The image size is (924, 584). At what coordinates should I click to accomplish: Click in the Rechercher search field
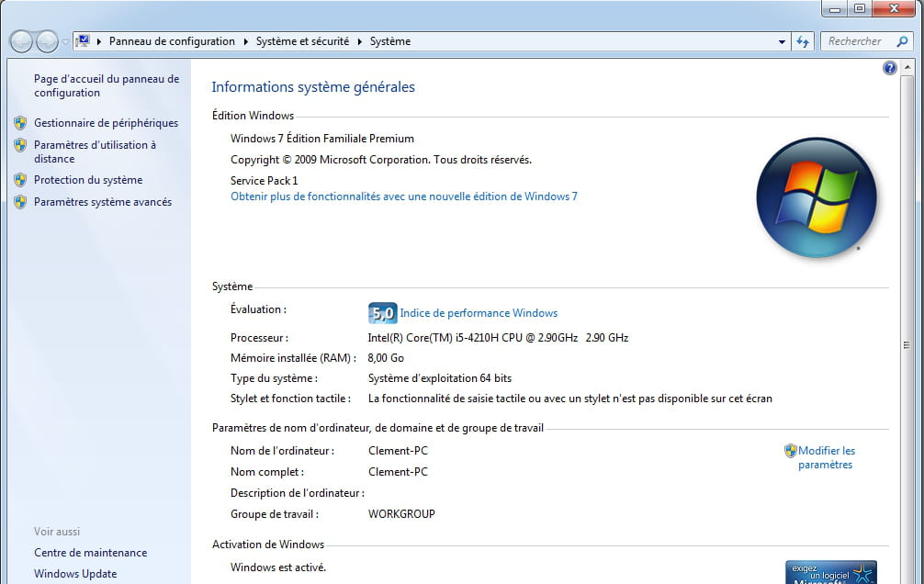[863, 41]
